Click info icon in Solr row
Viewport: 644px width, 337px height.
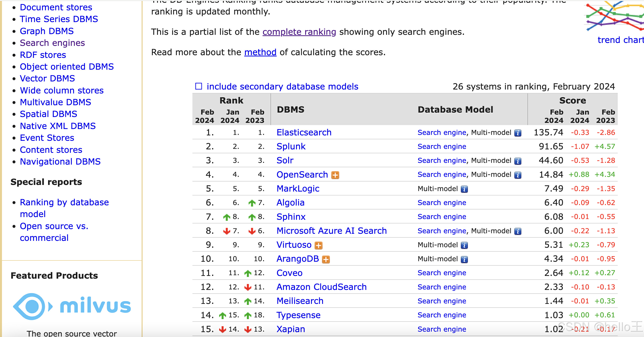pos(518,161)
